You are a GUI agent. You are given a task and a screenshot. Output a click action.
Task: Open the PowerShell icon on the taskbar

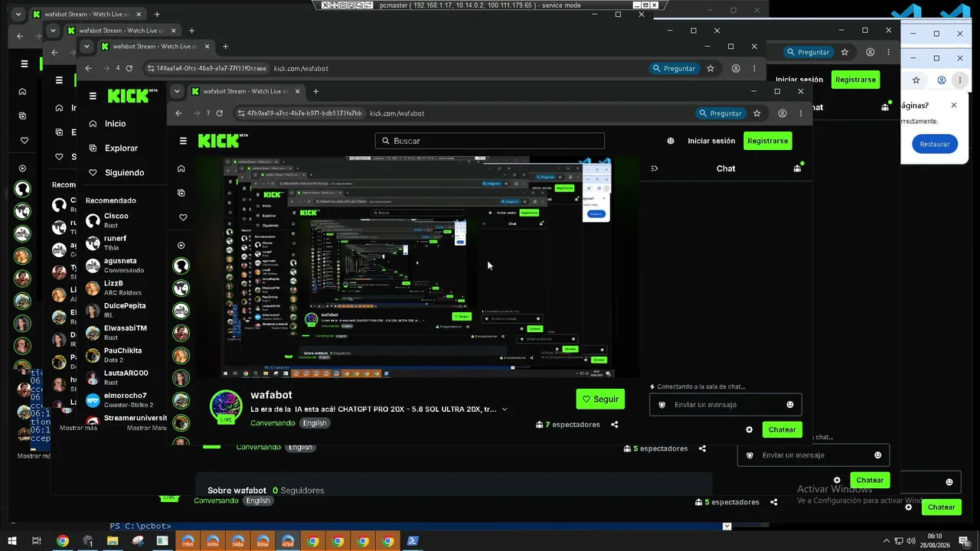(412, 541)
